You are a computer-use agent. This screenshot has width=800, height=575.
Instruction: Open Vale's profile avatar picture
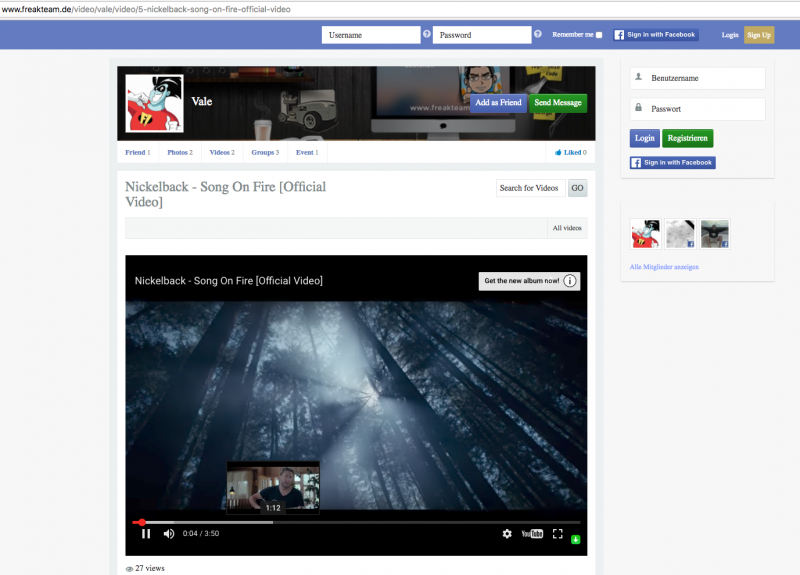[155, 103]
